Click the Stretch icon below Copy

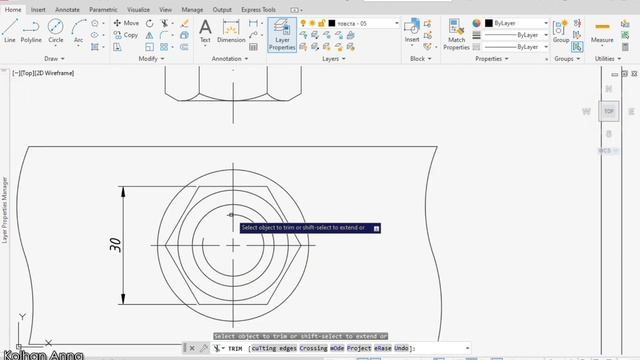pyautogui.click(x=117, y=47)
